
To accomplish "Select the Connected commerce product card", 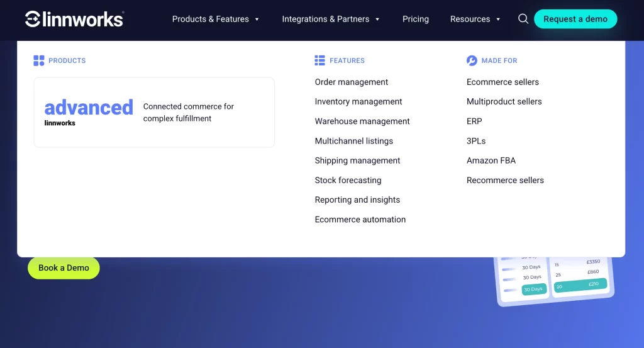I will 154,112.
